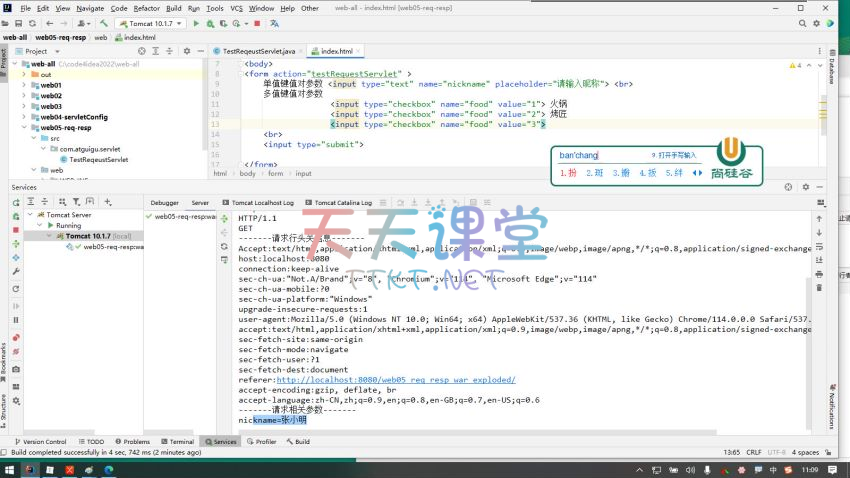Collapse the Tomcat Server node in Services
The height and width of the screenshot is (478, 850).
[x=30, y=215]
